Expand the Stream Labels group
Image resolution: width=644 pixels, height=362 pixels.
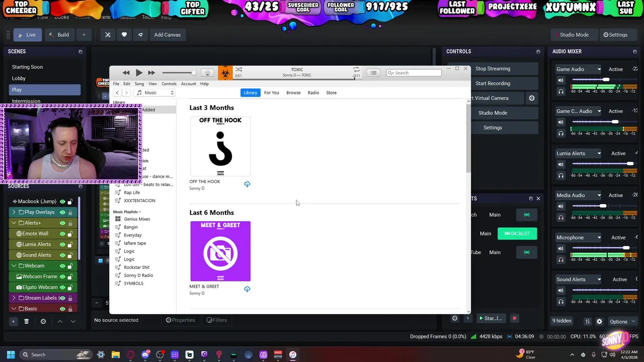pyautogui.click(x=14, y=298)
